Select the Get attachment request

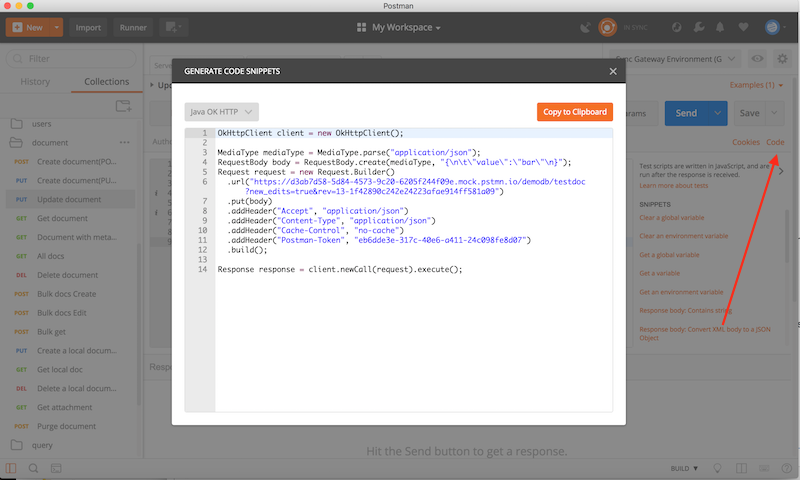tap(70, 407)
